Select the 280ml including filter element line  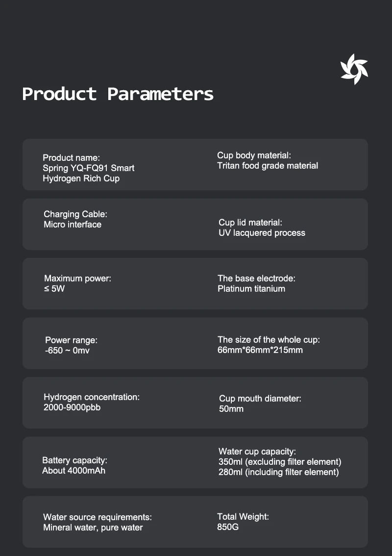[278, 472]
